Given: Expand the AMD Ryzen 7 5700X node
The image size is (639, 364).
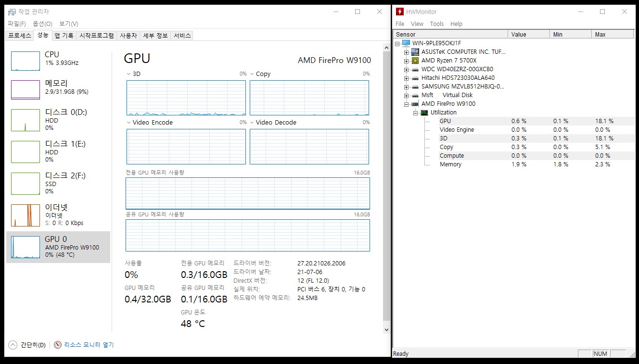Looking at the screenshot, I should coord(406,61).
